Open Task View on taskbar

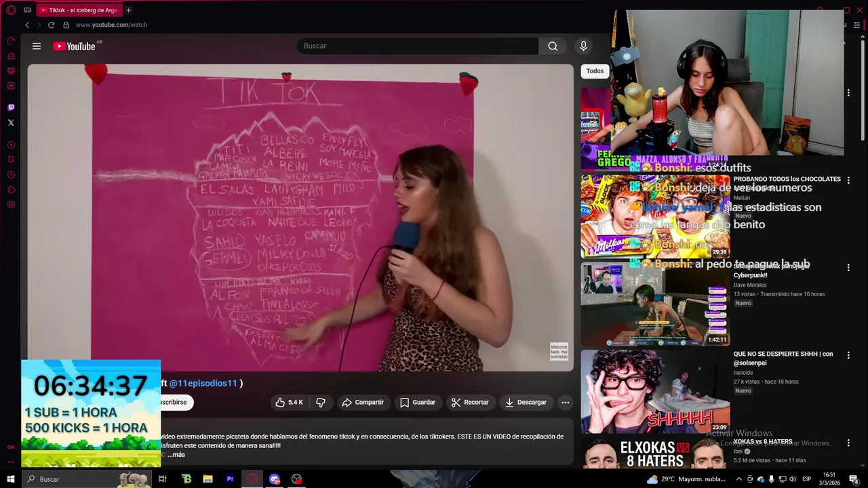163,479
